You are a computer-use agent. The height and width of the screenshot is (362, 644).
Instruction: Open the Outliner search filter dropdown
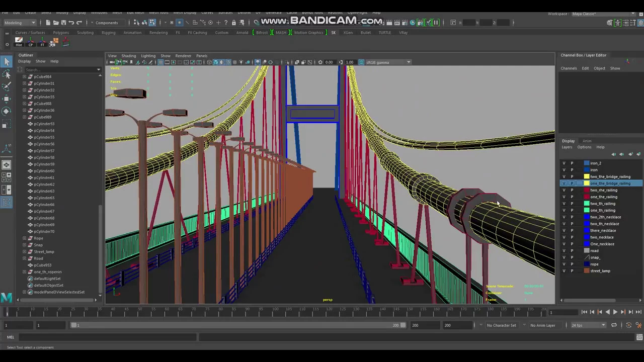coord(99,69)
